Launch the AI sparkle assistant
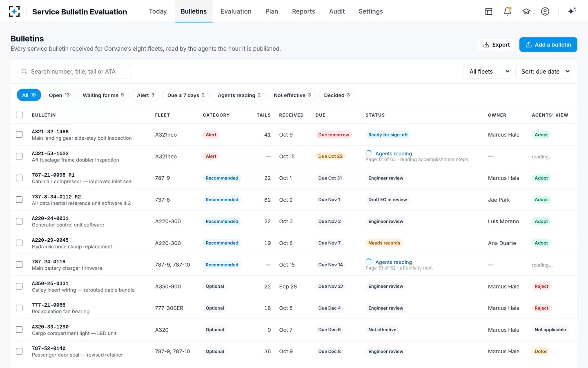This screenshot has height=368, width=588. pos(572,11)
